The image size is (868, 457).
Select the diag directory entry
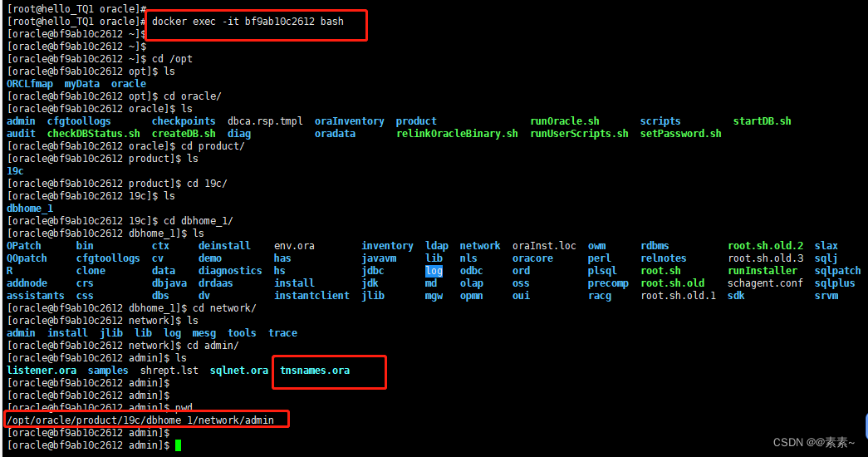click(239, 134)
